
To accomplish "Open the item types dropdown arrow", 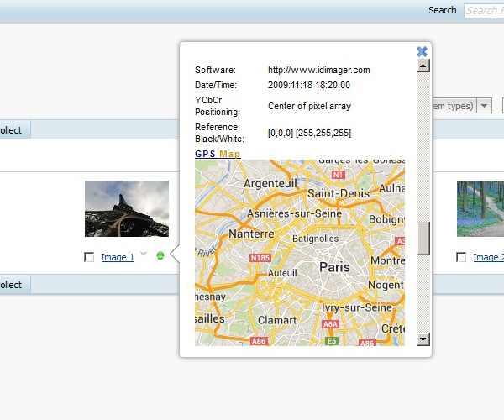I will [485, 105].
